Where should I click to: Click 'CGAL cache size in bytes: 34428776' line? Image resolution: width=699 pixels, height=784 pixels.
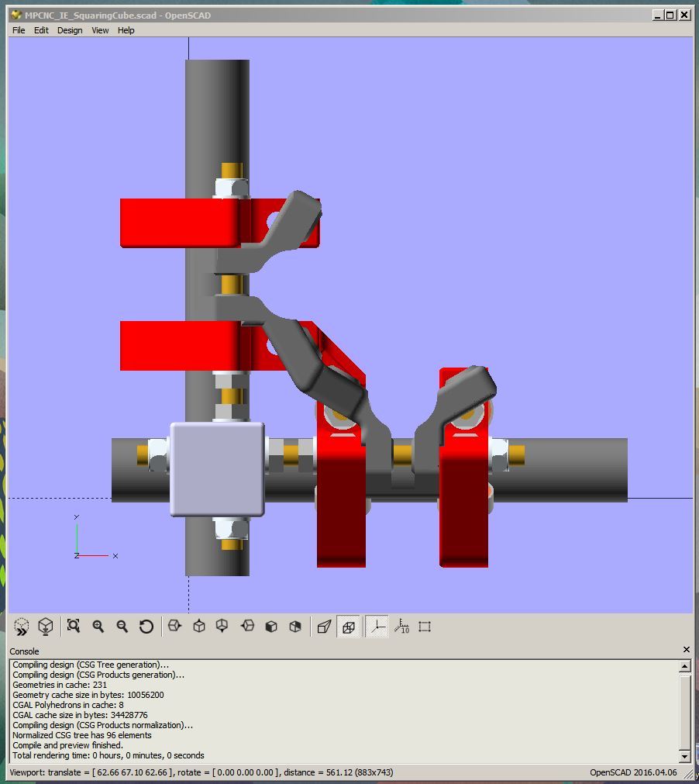[x=80, y=715]
